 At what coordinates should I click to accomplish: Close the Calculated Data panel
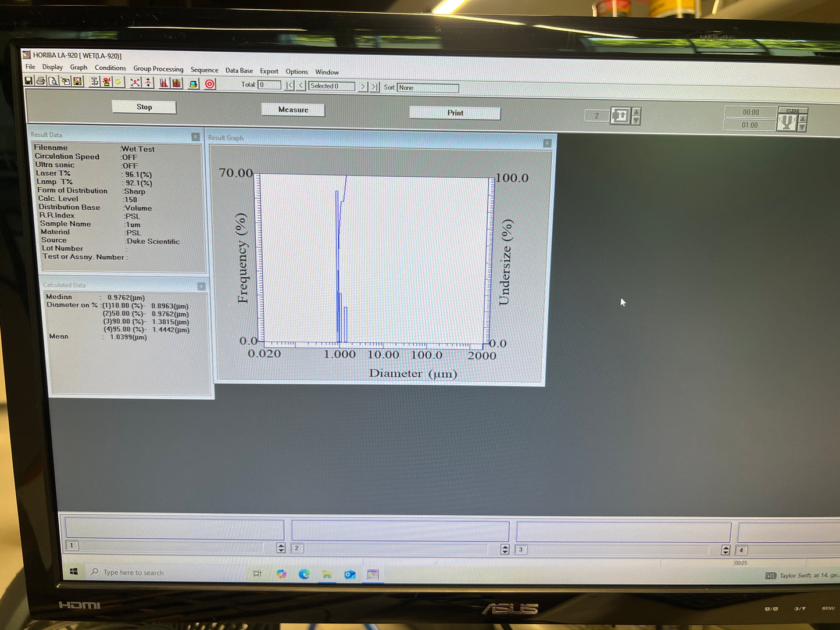[x=201, y=287]
